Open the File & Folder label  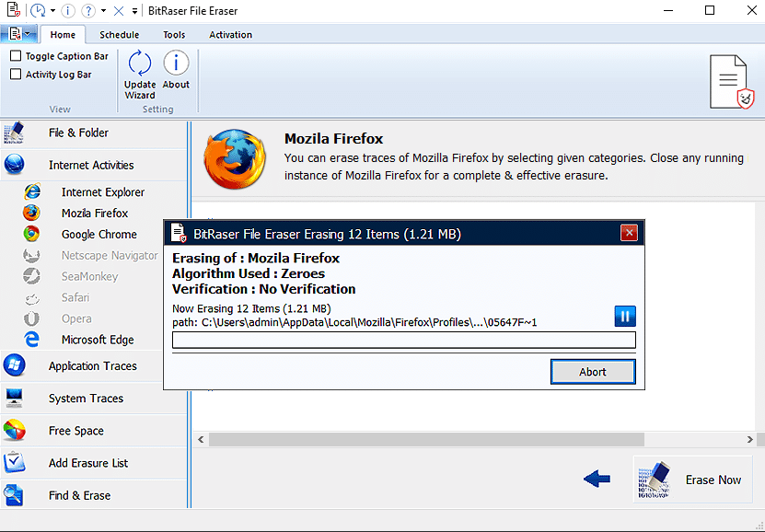coord(78,133)
